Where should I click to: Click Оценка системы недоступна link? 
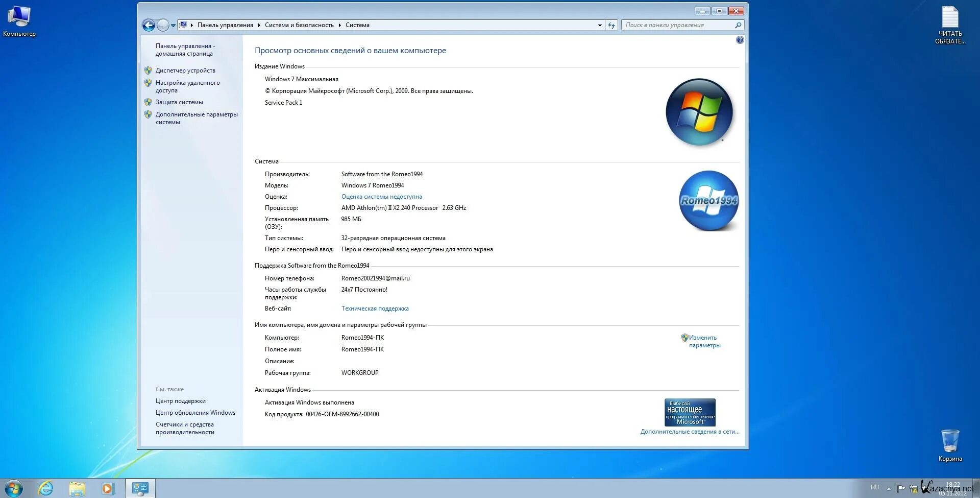pyautogui.click(x=382, y=197)
